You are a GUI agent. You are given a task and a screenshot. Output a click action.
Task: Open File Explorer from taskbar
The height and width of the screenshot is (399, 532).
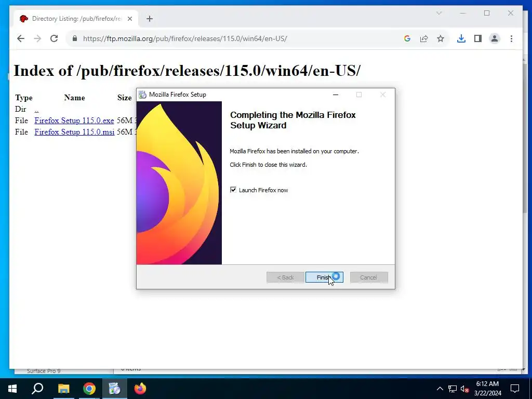point(63,389)
